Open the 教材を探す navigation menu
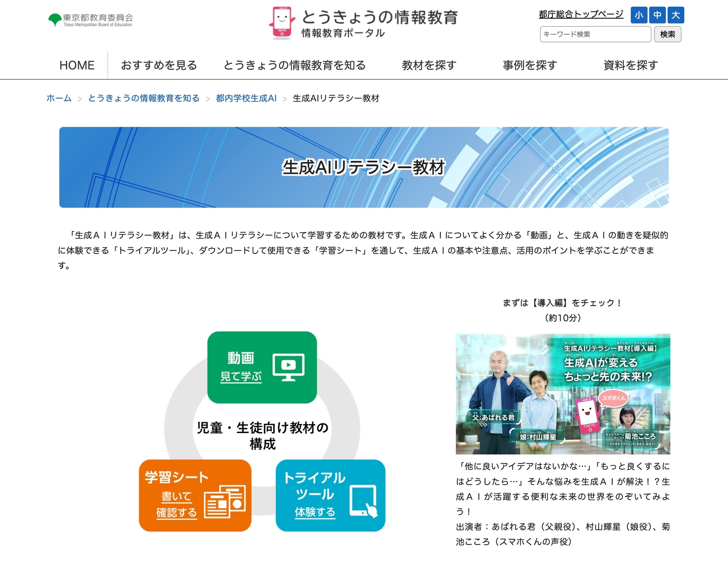 coord(429,65)
